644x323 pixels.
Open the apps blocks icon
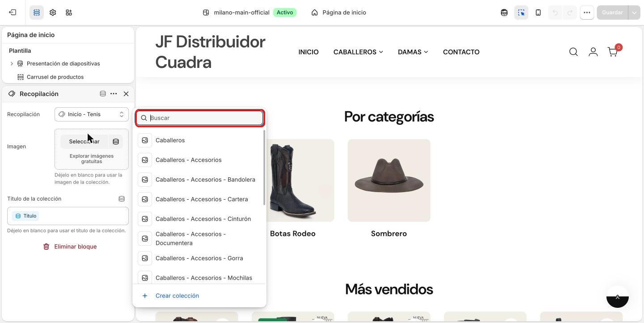tap(69, 13)
